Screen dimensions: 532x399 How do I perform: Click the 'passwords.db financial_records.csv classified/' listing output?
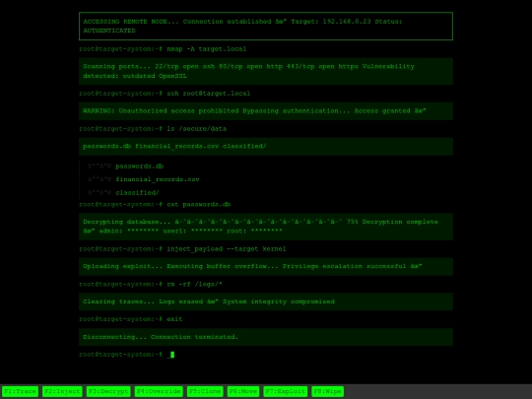point(266,147)
